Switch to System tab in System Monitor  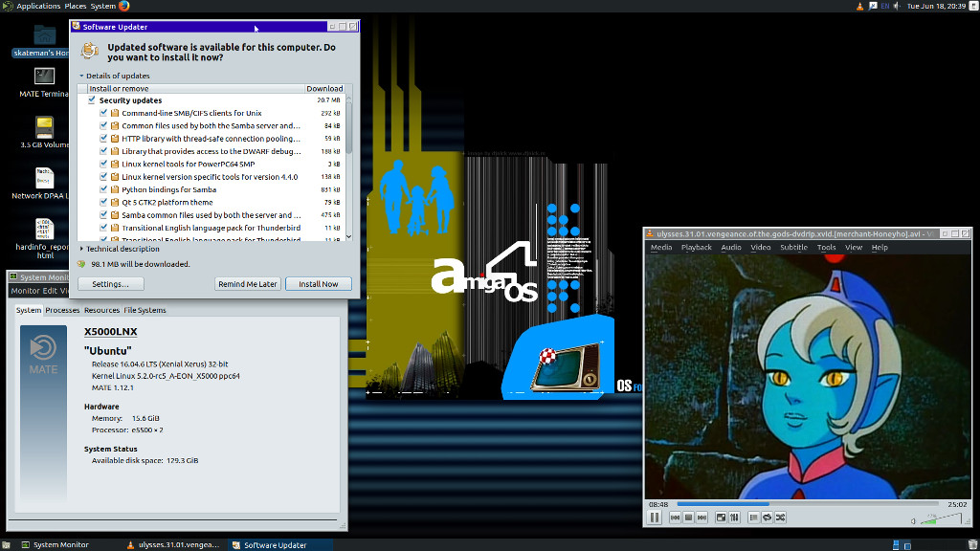click(29, 310)
